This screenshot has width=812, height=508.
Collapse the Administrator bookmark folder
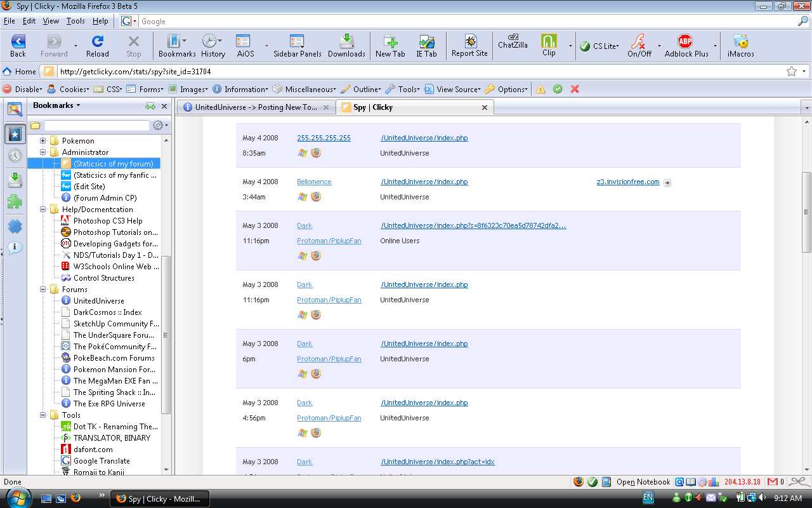[x=43, y=152]
